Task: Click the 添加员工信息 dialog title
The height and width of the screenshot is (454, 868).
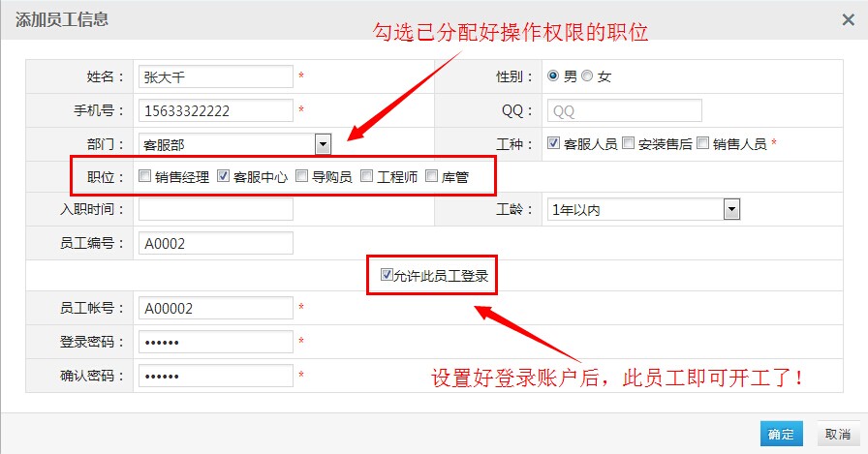Action: (62, 20)
